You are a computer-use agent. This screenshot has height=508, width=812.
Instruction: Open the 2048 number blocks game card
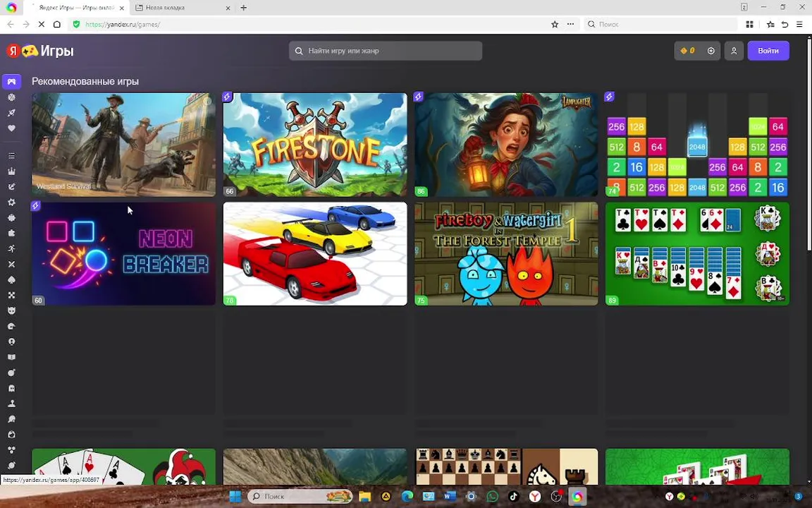tap(698, 145)
